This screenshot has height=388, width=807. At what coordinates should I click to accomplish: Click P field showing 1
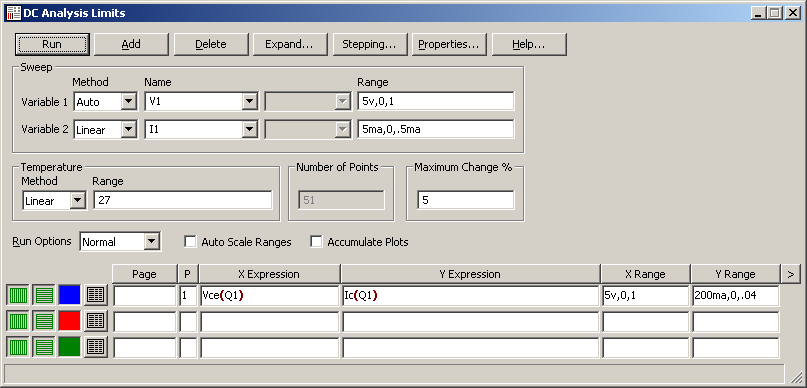pos(188,296)
